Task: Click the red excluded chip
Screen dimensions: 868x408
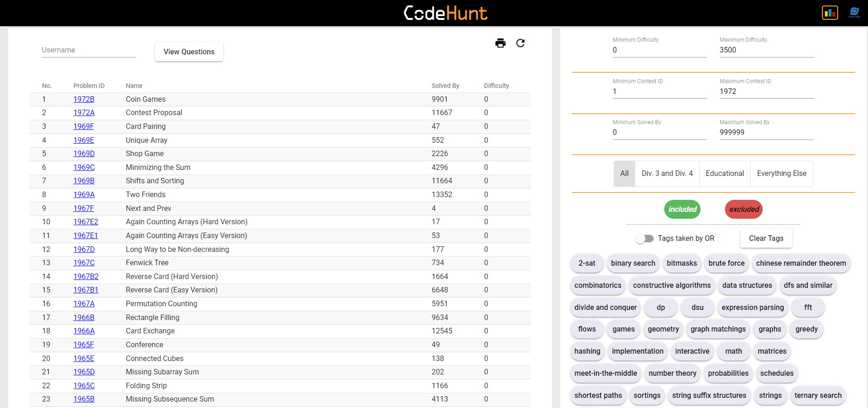Action: coord(744,210)
